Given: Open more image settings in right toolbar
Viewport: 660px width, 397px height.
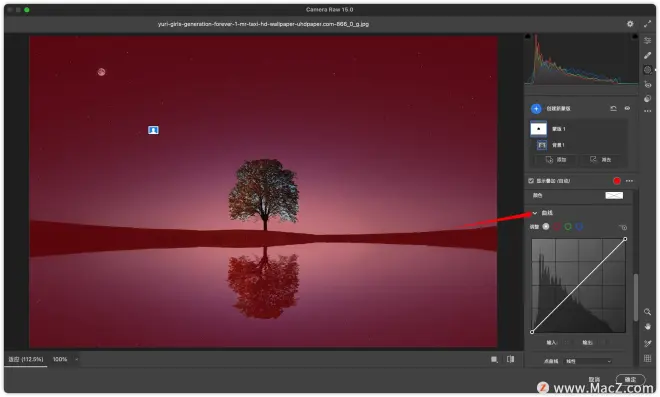Looking at the screenshot, I should tap(647, 111).
